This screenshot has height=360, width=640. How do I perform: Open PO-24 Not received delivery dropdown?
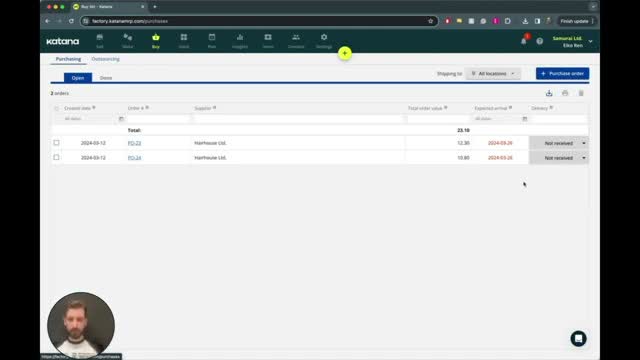coord(559,158)
